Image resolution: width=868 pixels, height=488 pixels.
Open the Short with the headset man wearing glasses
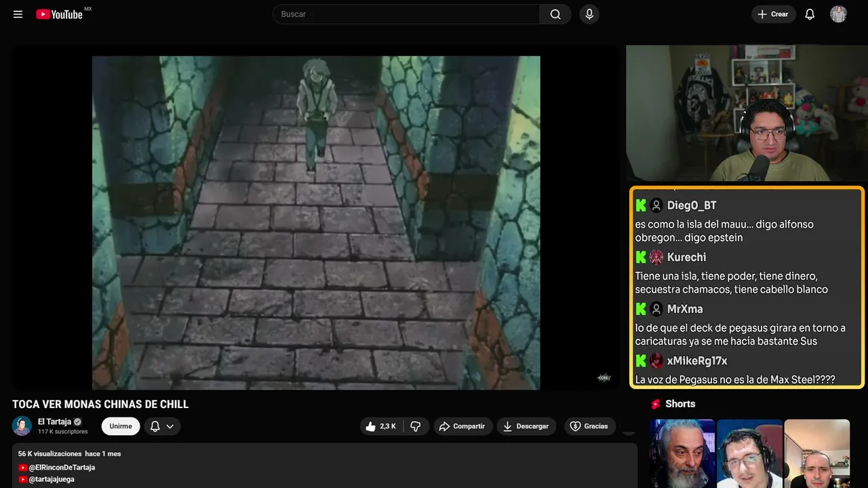click(x=749, y=453)
